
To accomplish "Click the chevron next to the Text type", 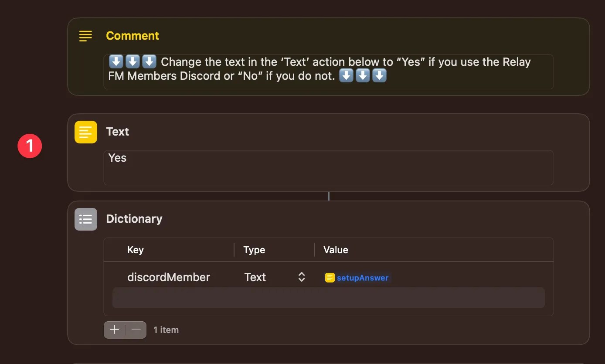I will pos(301,277).
